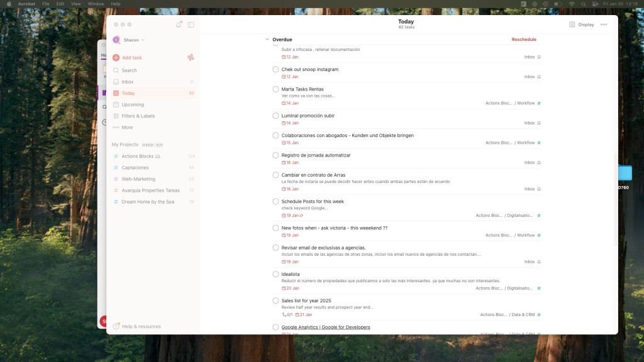Screen dimensions: 644x362
Task: Click the Reschedule link
Action: 524,40
